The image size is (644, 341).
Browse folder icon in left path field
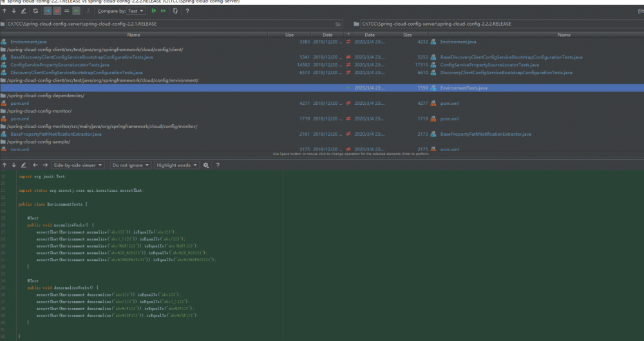(339, 24)
